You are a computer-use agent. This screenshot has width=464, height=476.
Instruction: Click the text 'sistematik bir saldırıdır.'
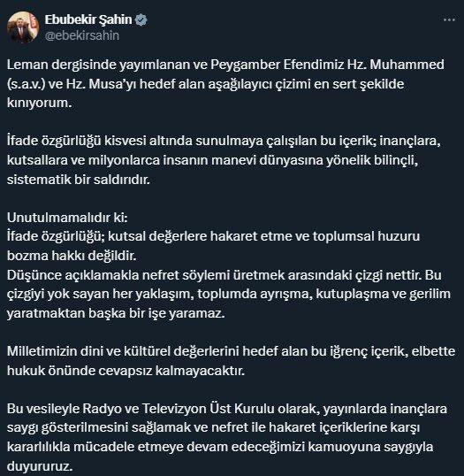click(x=79, y=180)
